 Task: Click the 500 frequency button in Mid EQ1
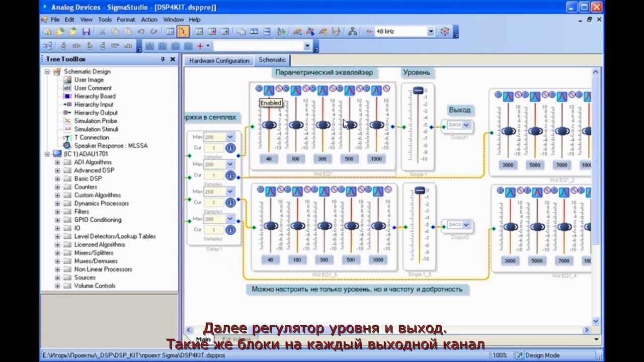coord(349,159)
